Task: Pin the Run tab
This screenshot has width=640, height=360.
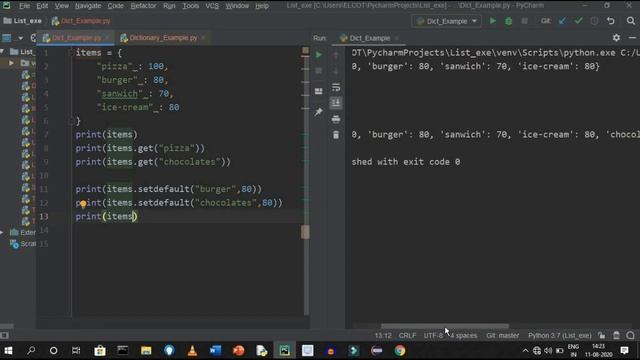Action: [319, 111]
